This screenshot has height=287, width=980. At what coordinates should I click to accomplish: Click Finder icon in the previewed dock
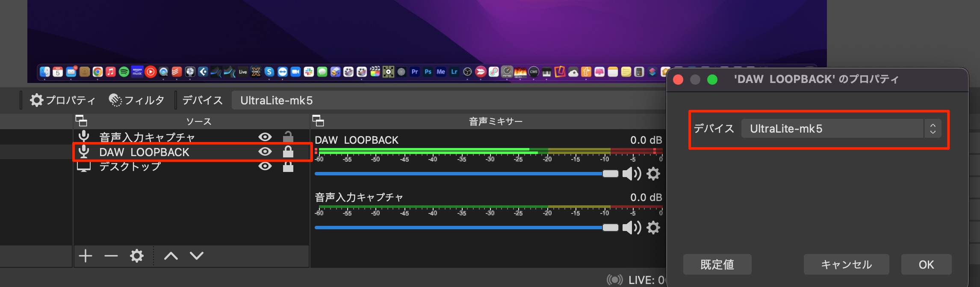point(44,72)
